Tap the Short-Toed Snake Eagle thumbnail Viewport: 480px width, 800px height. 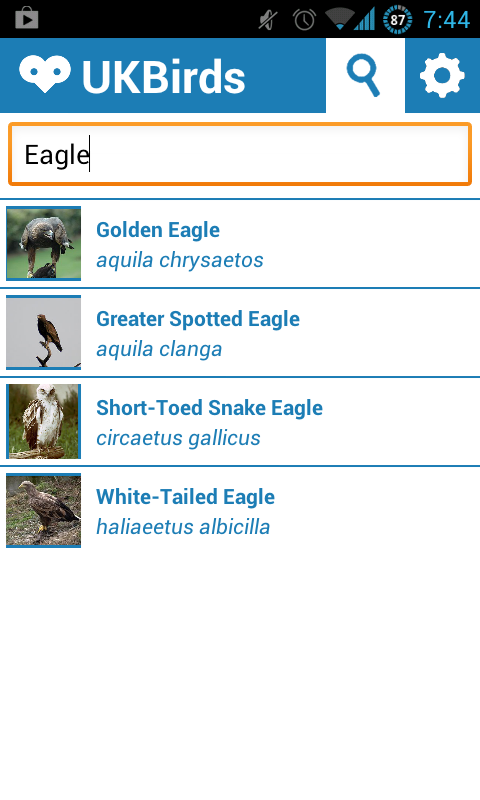point(43,421)
